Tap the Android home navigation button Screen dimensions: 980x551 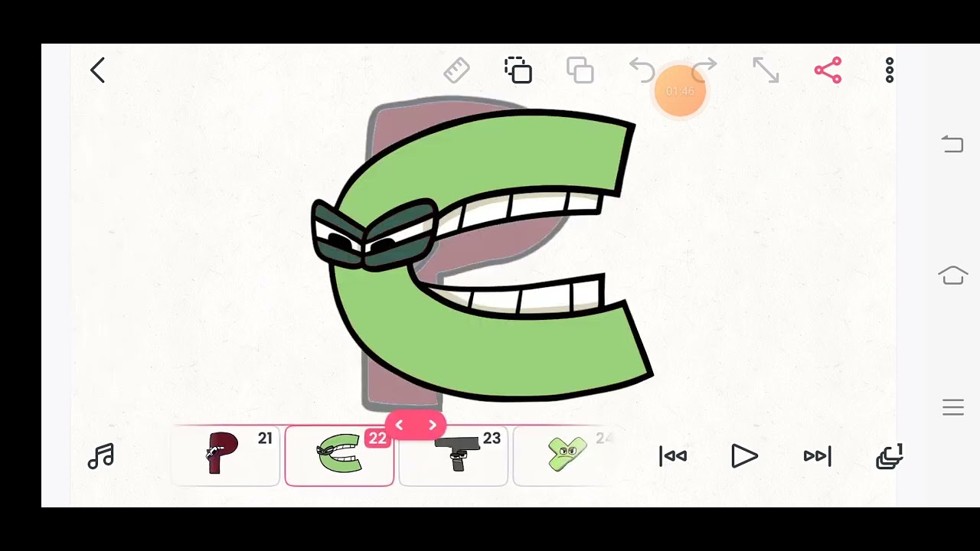pos(953,275)
